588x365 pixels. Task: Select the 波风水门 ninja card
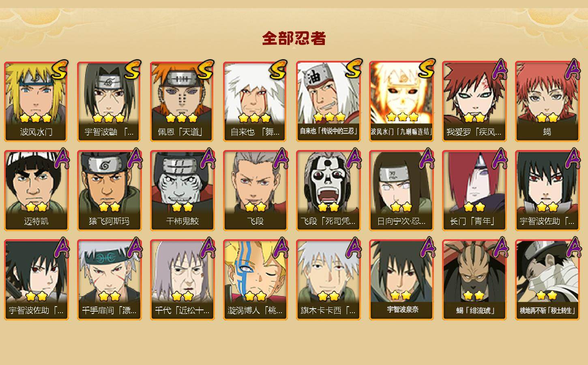point(36,101)
